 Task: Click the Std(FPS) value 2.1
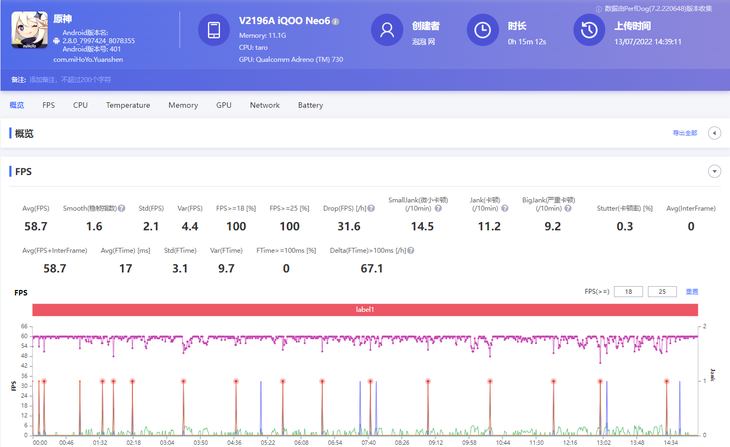click(151, 227)
